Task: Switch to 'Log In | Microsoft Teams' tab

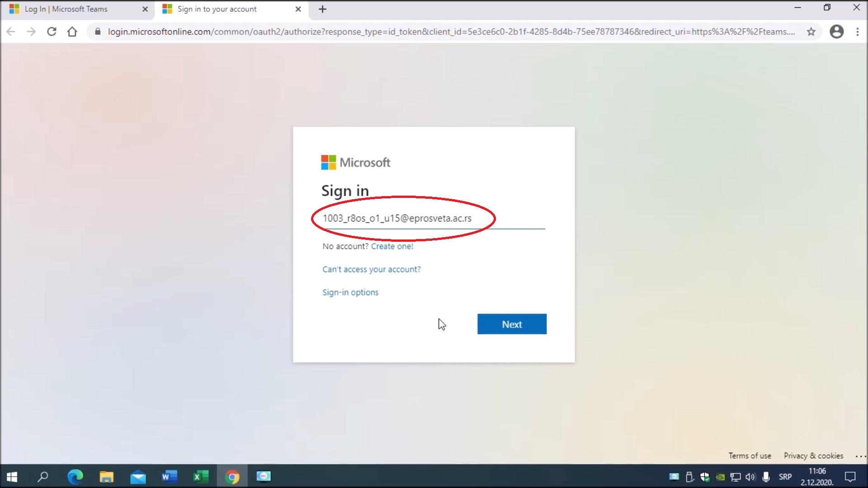Action: click(77, 9)
